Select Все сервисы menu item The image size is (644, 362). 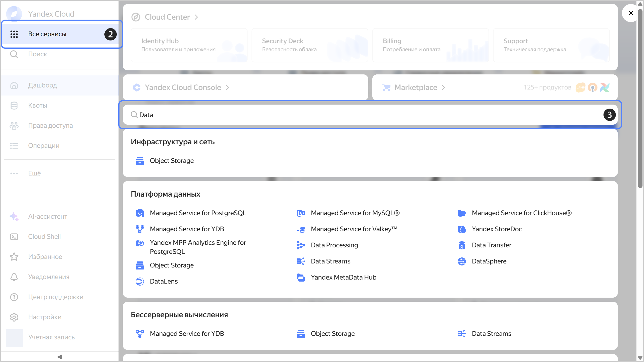pyautogui.click(x=47, y=34)
